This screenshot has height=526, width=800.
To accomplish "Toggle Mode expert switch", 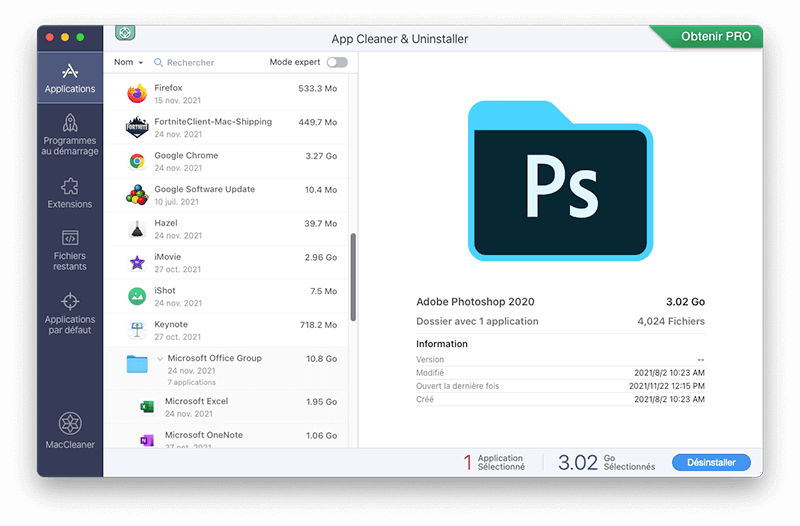I will tap(337, 62).
